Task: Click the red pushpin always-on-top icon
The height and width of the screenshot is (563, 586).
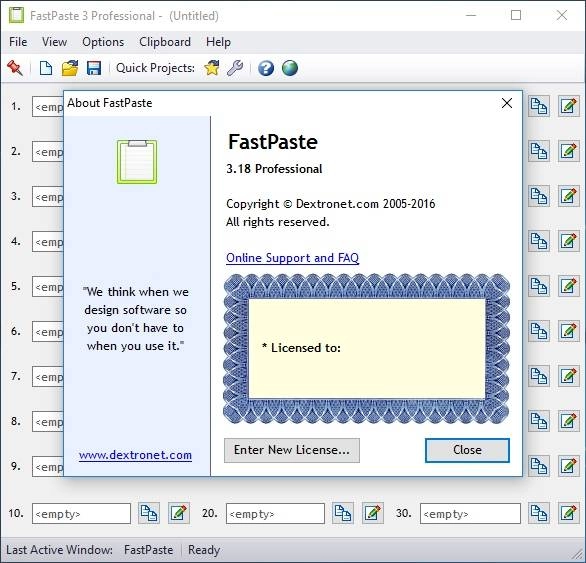Action: pyautogui.click(x=15, y=68)
